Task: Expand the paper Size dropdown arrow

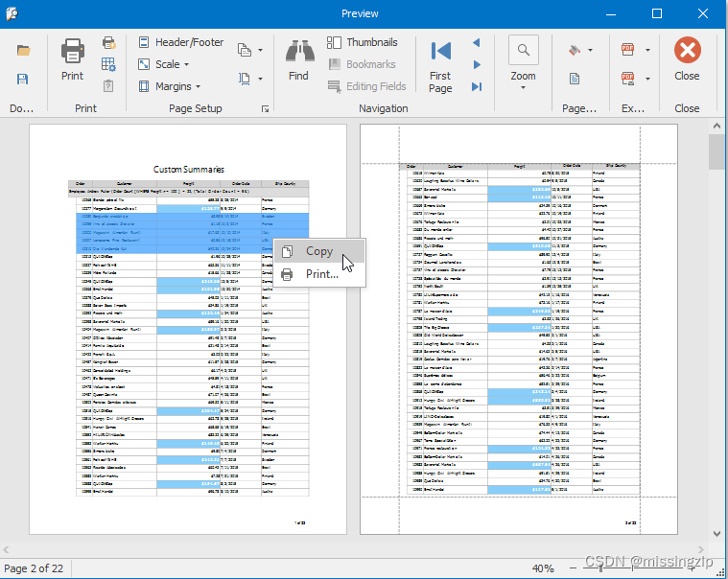Action: pos(261,79)
